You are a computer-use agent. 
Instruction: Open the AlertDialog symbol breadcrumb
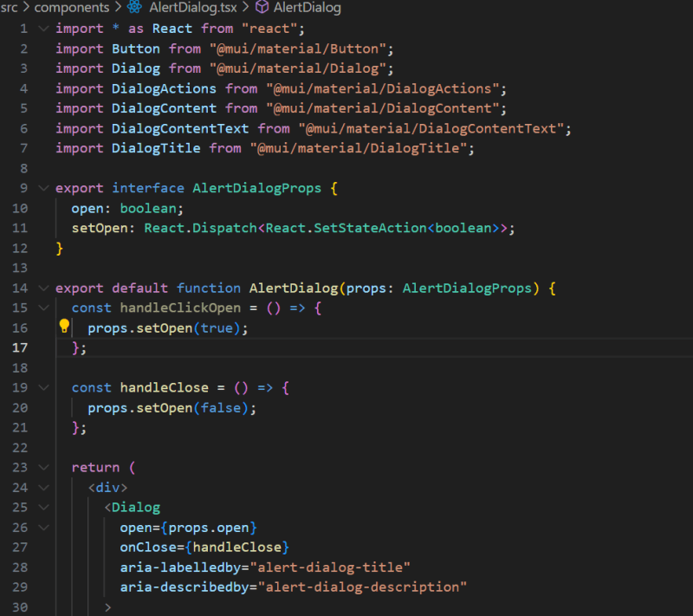(308, 7)
